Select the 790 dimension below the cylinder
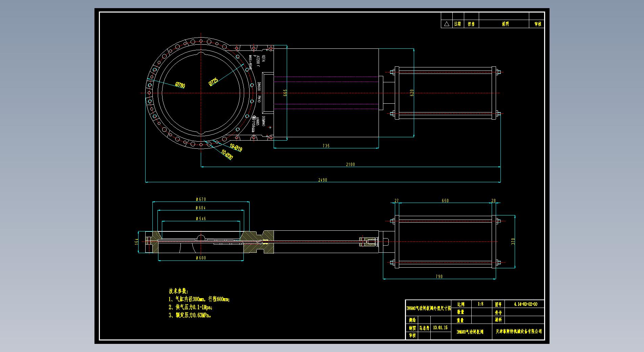The height and width of the screenshot is (352, 644). (439, 276)
